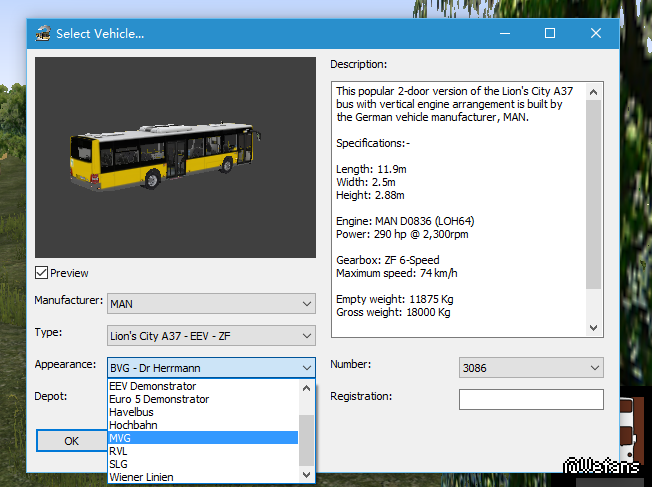Screen dimensions: 652x487
Task: Choose Euro 5 Demonstrator from list
Action: click(158, 399)
